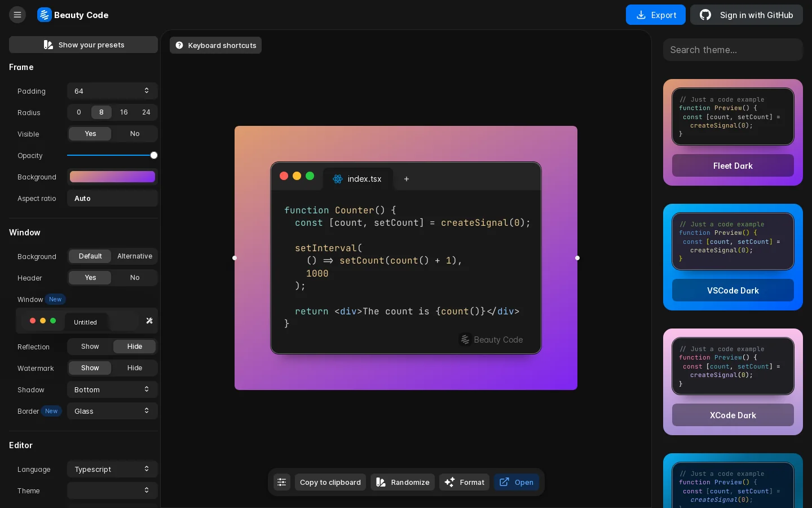Open the Aspect ratio Auto selector
This screenshot has width=812, height=508.
(x=112, y=198)
